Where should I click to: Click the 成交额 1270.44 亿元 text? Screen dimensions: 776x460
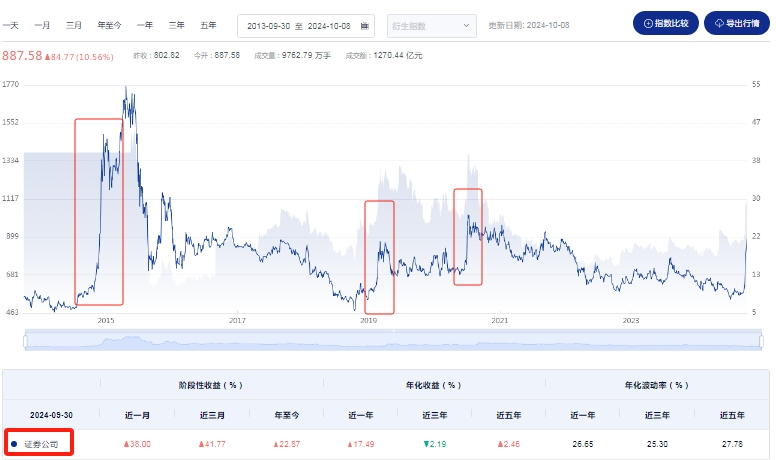click(384, 55)
